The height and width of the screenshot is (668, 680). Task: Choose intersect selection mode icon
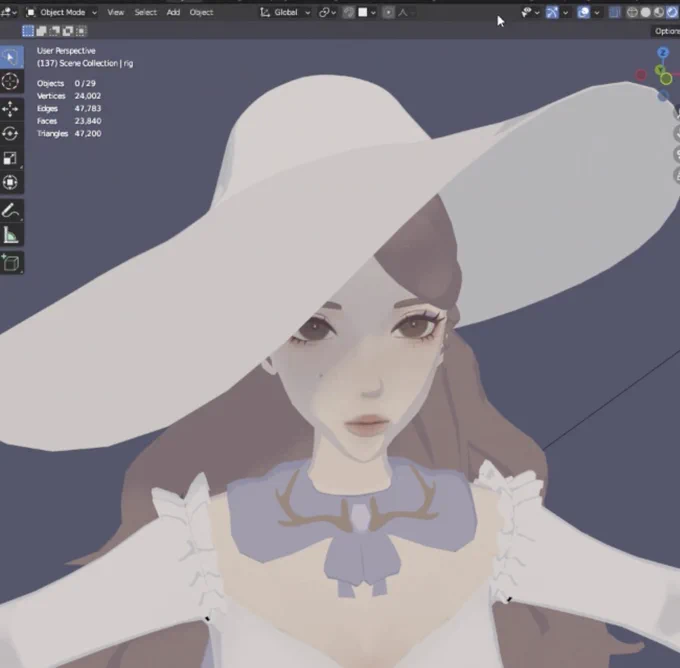(81, 31)
